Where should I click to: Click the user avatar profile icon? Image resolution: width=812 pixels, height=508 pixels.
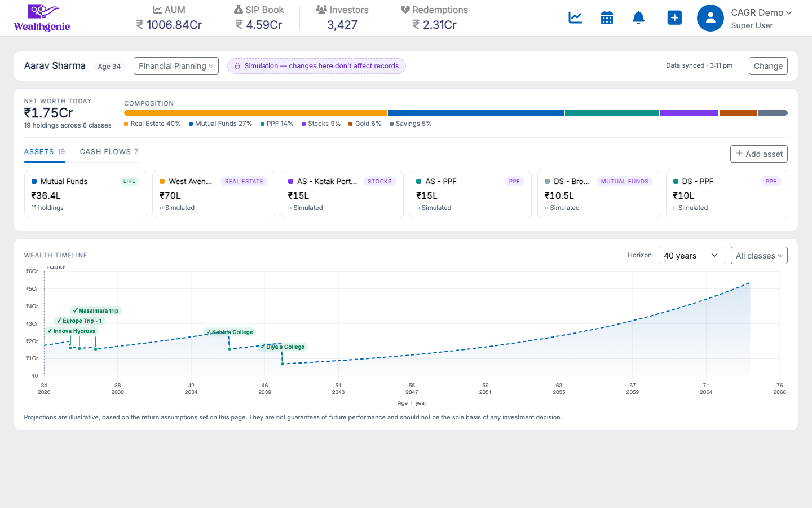click(x=710, y=18)
